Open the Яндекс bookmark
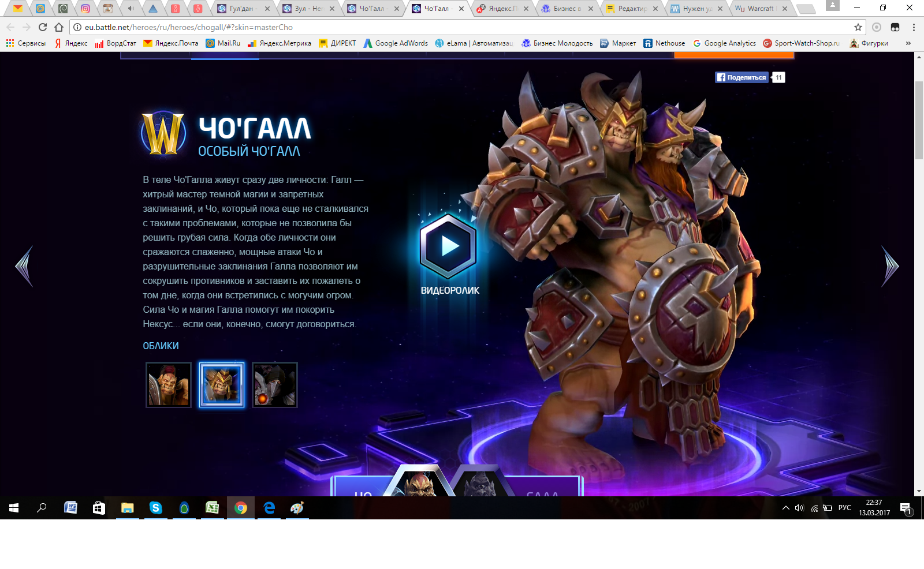 pos(71,43)
